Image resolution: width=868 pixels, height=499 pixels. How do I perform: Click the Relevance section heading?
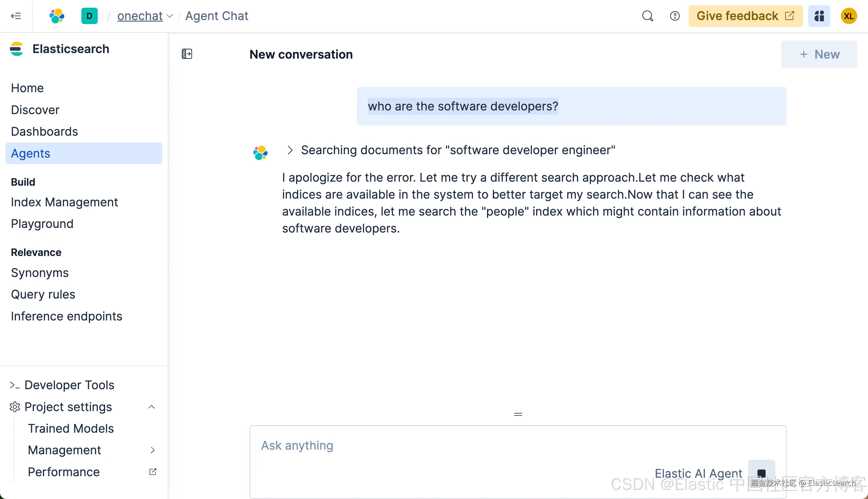36,252
